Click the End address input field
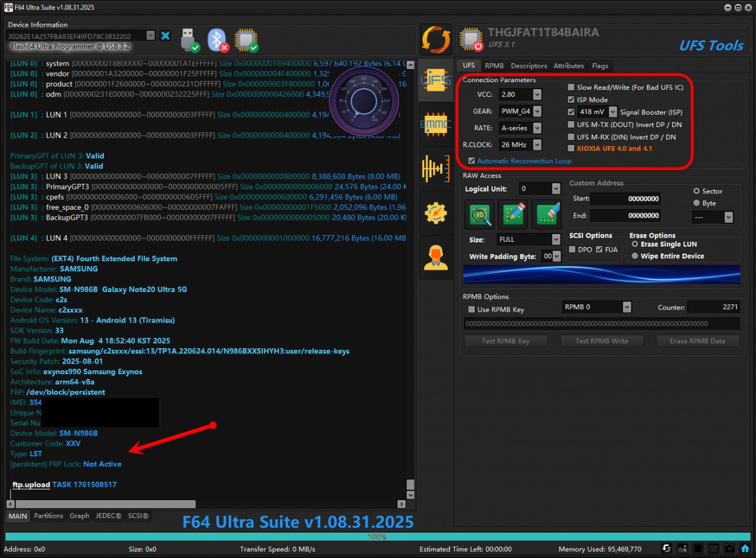756x558 pixels. tap(625, 216)
